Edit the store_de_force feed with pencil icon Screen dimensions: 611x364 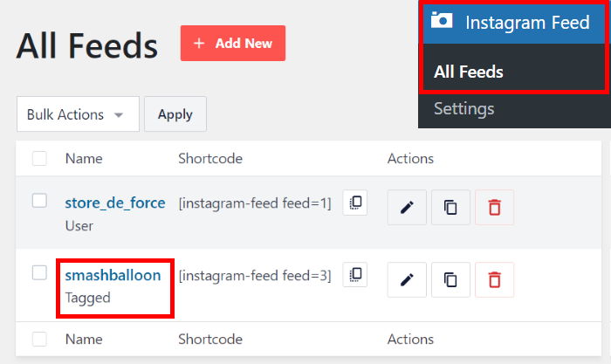406,207
